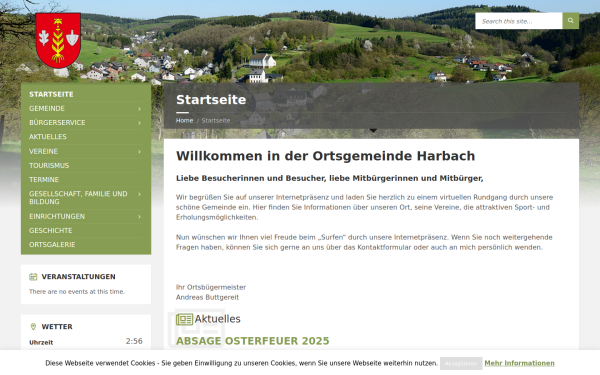
Task: Open the Tourismus menu item
Action: coord(49,165)
